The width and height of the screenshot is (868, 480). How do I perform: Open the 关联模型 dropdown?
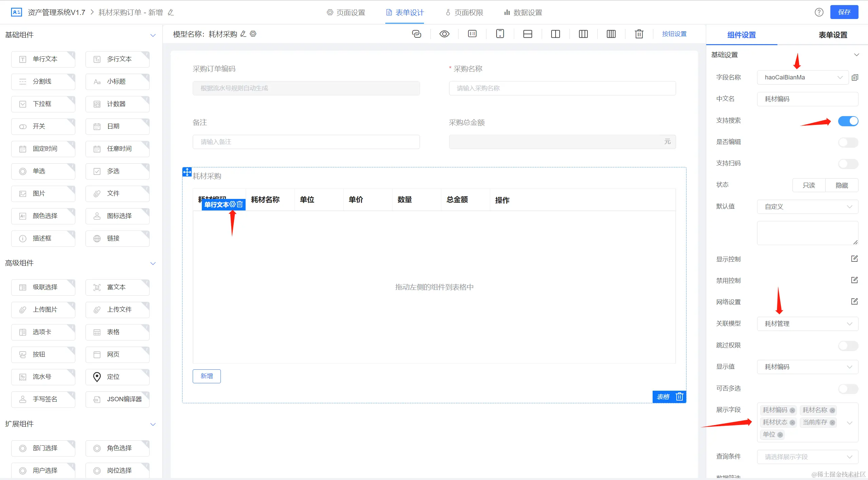807,324
